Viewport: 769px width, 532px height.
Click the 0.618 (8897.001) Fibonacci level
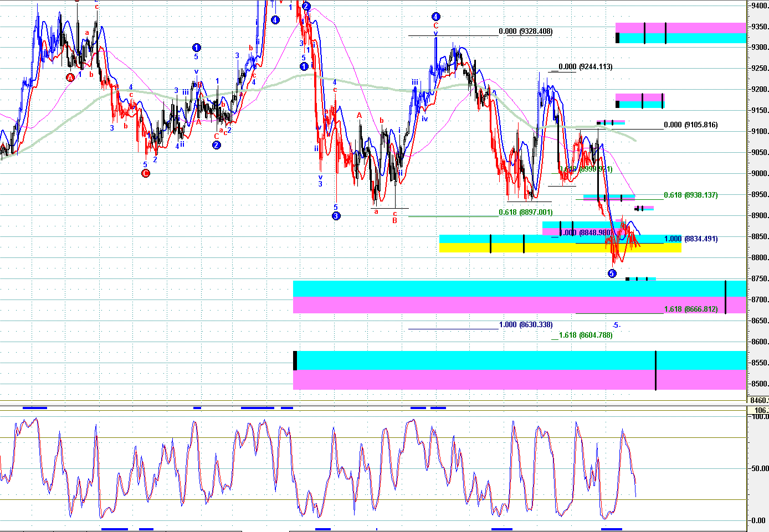click(x=525, y=213)
